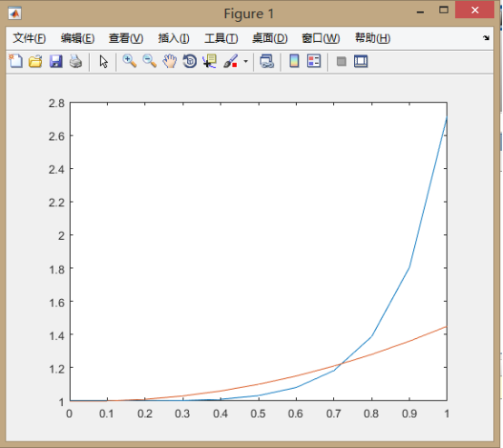
Task: Insert Colorbar from the toolbar
Action: coord(294,61)
